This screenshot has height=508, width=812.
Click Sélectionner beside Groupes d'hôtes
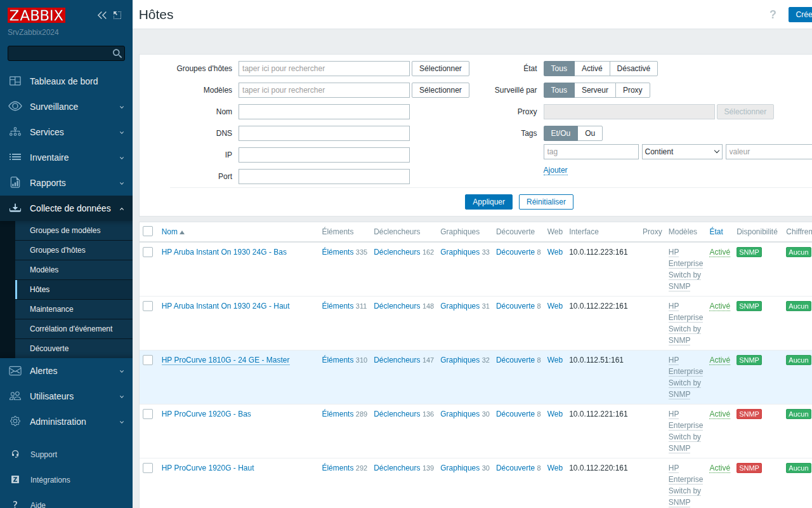click(440, 69)
